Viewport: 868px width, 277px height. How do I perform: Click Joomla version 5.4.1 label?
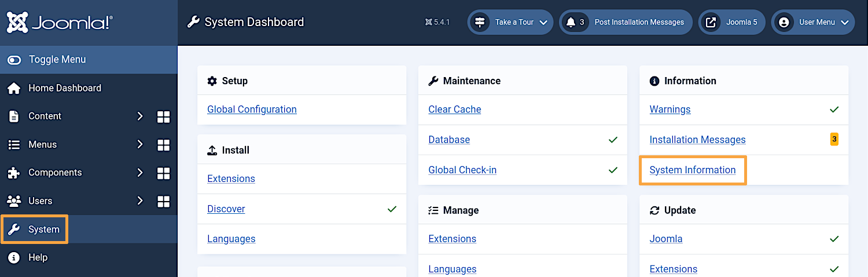pyautogui.click(x=437, y=23)
